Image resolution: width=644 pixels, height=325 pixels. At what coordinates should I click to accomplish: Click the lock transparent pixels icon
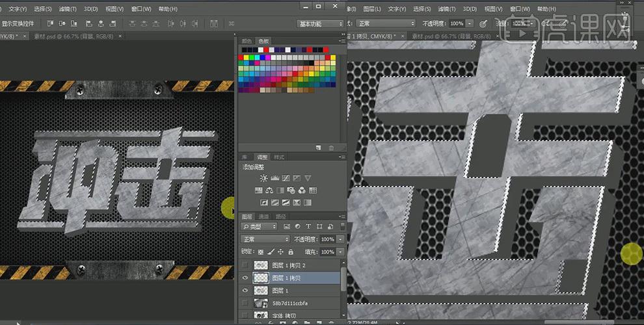click(261, 252)
